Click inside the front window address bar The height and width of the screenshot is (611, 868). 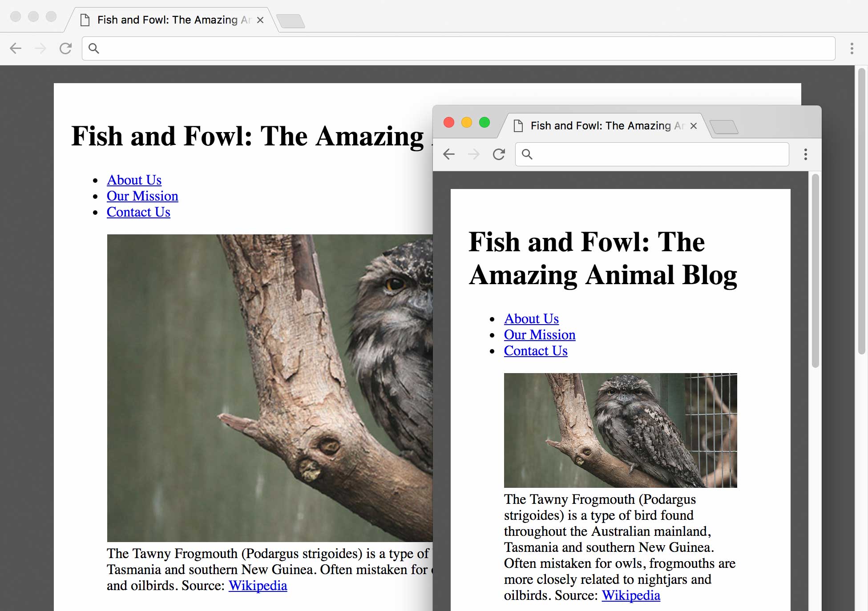pyautogui.click(x=645, y=154)
